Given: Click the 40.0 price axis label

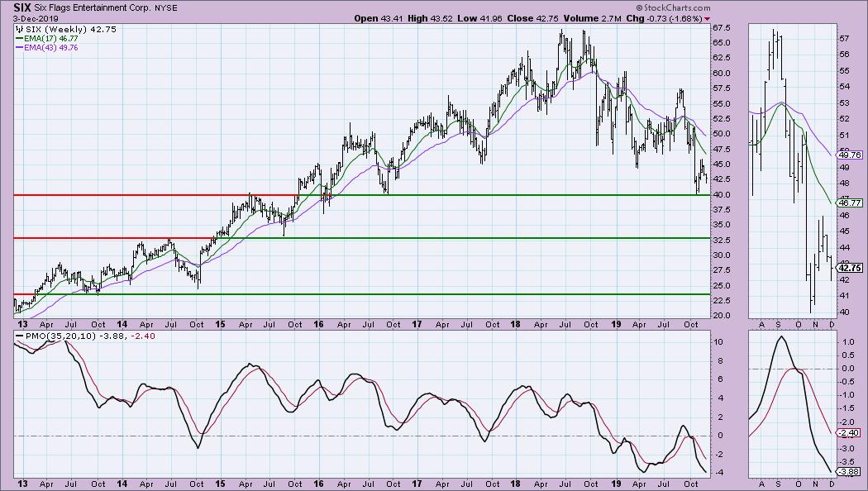Looking at the screenshot, I should 720,195.
